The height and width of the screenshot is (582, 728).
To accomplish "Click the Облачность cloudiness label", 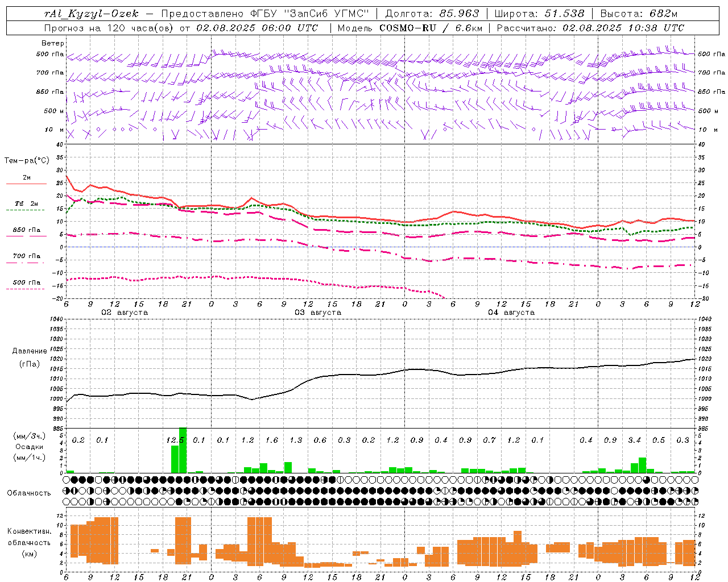I will click(29, 493).
